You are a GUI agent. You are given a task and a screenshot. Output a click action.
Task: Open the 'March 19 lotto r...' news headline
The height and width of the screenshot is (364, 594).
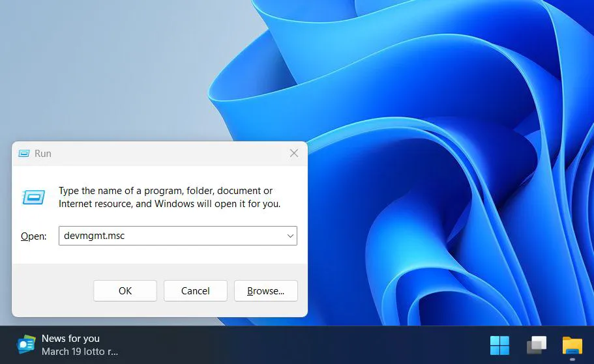(80, 352)
